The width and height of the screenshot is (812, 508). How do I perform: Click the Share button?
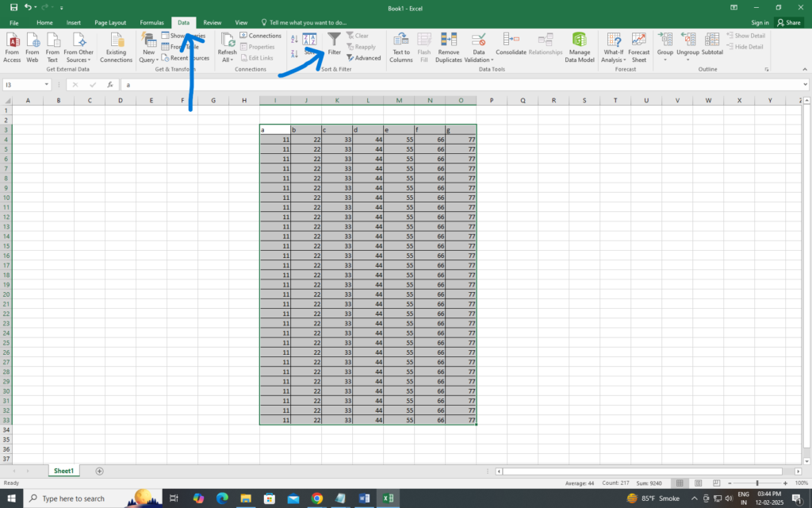(790, 23)
